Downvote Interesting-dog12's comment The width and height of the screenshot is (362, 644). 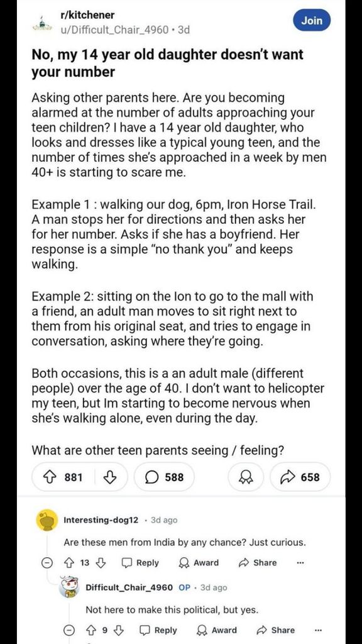click(100, 563)
